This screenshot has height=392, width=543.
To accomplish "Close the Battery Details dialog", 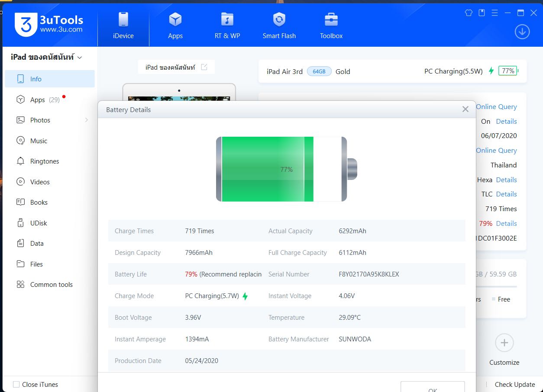I will tap(465, 109).
